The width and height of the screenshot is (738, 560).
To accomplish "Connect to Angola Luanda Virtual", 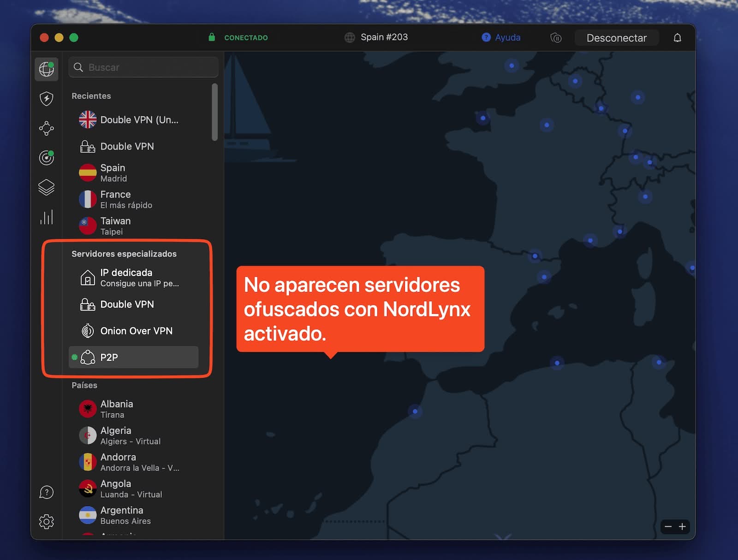I will tap(134, 489).
